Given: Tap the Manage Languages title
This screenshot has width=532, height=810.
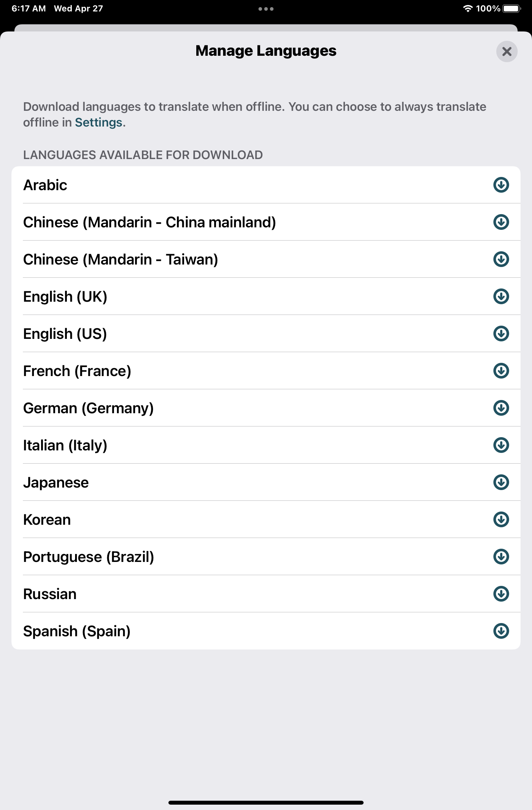Looking at the screenshot, I should point(266,51).
